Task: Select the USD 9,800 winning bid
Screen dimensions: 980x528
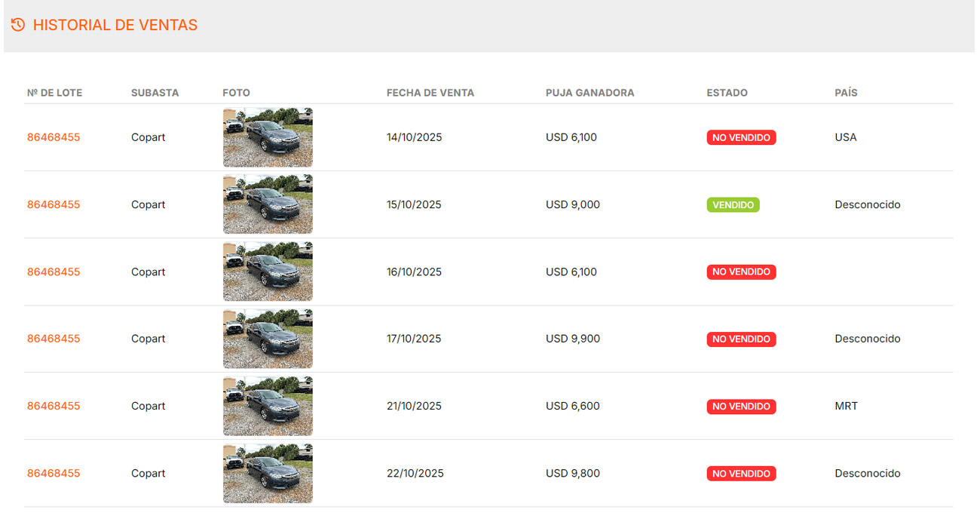Action: coord(573,474)
